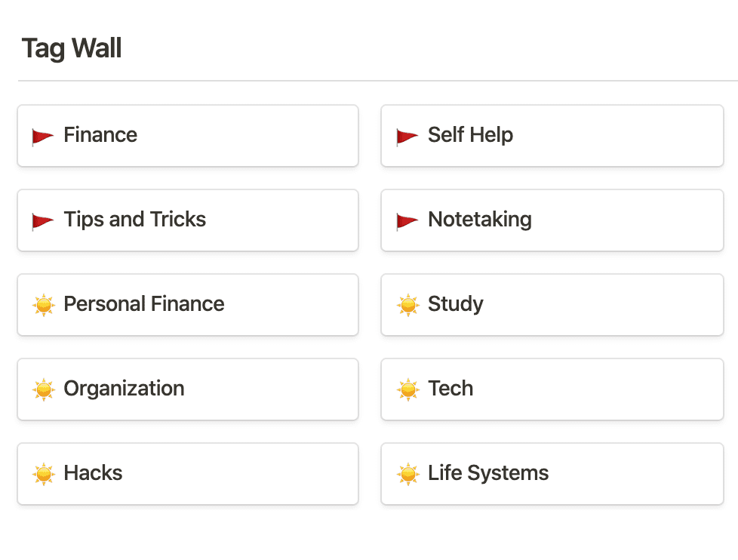Open the Tech tag card

(x=450, y=389)
